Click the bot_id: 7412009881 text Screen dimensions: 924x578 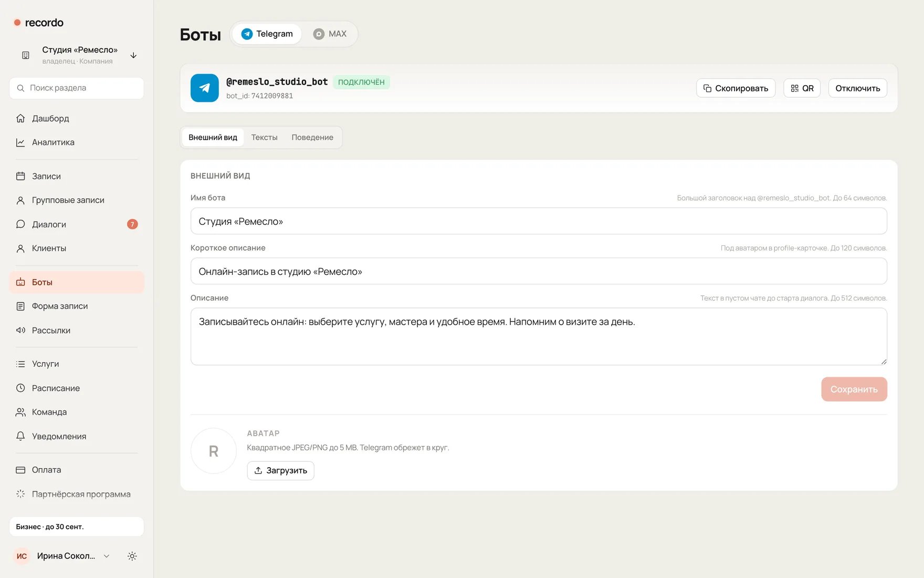[259, 96]
